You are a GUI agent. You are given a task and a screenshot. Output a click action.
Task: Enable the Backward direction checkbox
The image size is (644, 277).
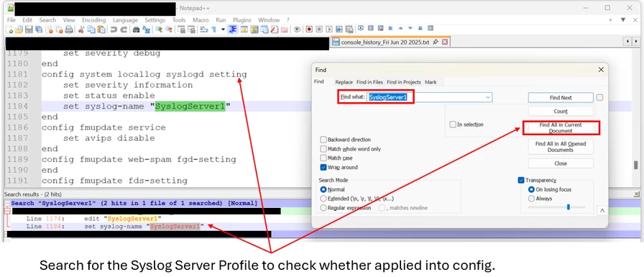click(x=323, y=140)
